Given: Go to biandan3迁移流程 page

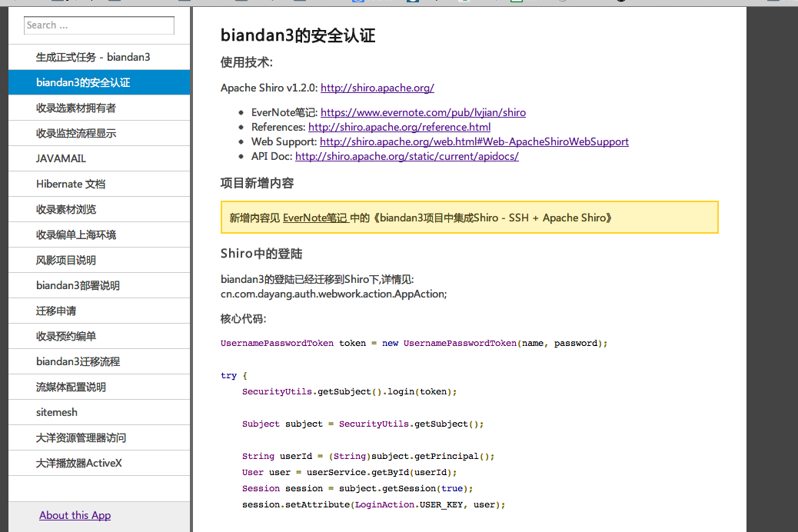Looking at the screenshot, I should 78,361.
